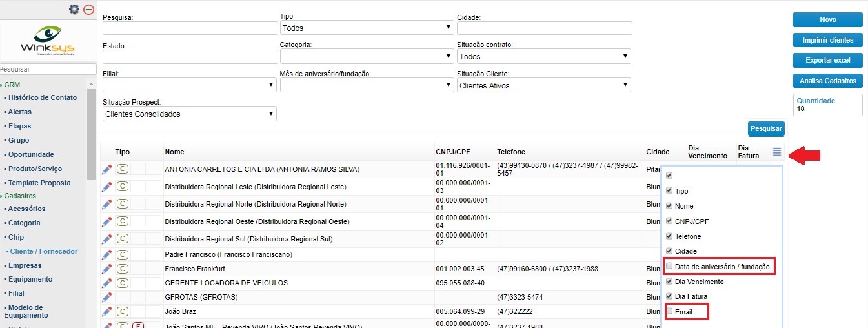Image resolution: width=868 pixels, height=328 pixels.
Task: Edit Padre Francisco row pencil icon
Action: click(107, 254)
